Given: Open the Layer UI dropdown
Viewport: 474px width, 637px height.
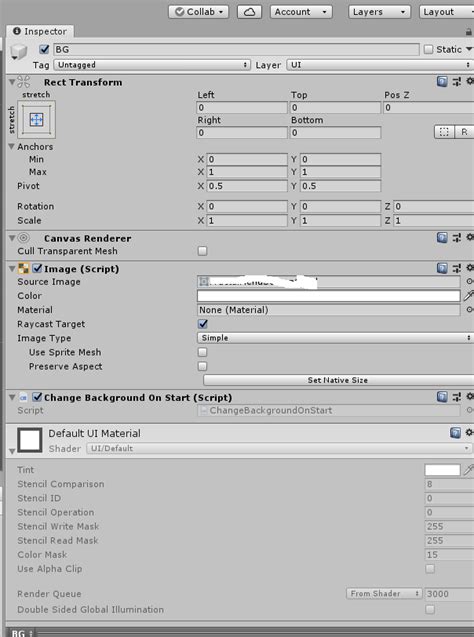Looking at the screenshot, I should [380, 65].
